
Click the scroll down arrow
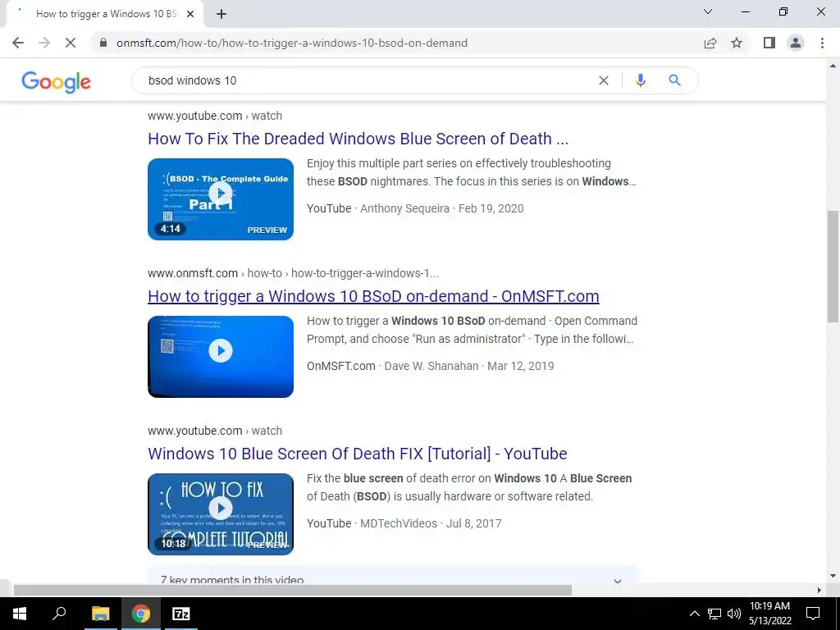click(x=833, y=577)
